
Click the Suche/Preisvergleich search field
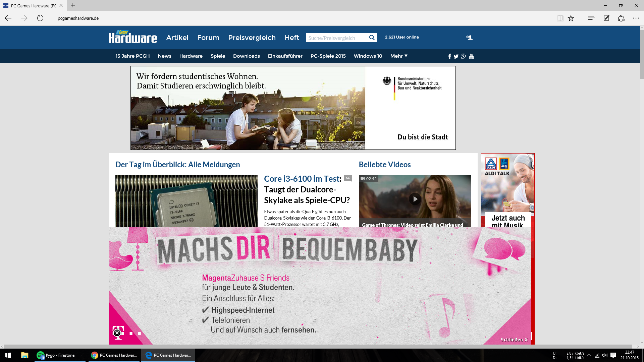(x=336, y=38)
